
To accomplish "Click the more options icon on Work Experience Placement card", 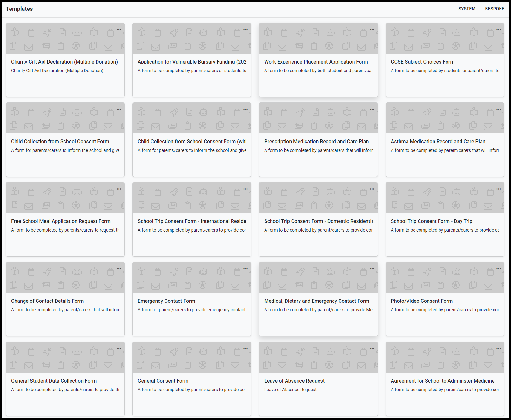I will [x=372, y=30].
